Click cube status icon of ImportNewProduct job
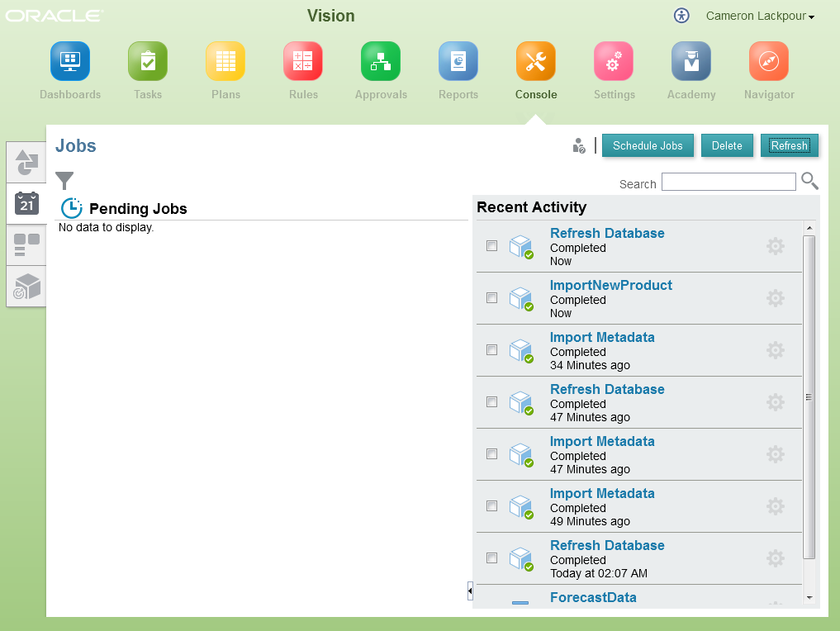The image size is (840, 631). (521, 299)
